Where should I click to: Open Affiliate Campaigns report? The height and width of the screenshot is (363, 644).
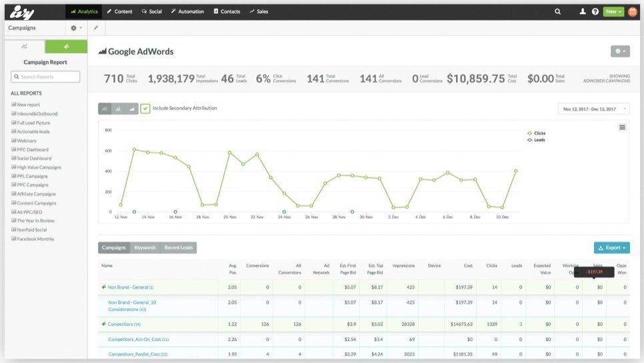pyautogui.click(x=34, y=194)
